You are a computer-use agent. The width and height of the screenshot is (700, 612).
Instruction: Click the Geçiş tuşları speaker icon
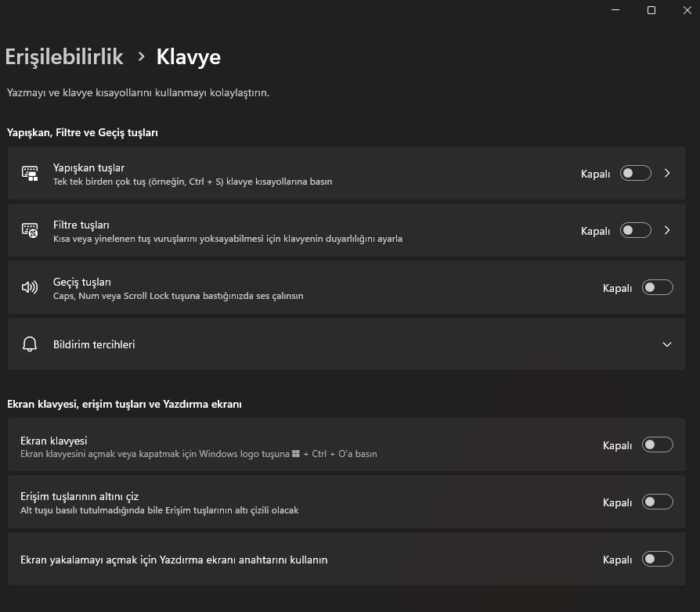click(30, 287)
